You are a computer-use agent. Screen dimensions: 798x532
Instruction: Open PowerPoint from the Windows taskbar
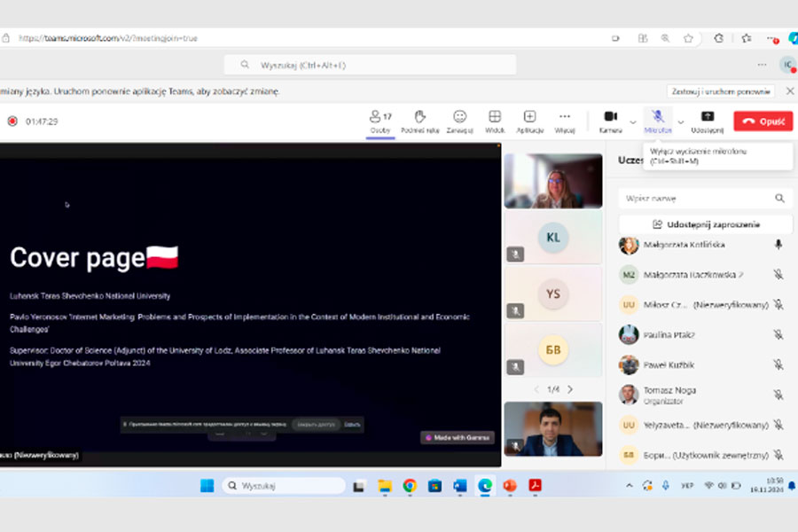[510, 486]
